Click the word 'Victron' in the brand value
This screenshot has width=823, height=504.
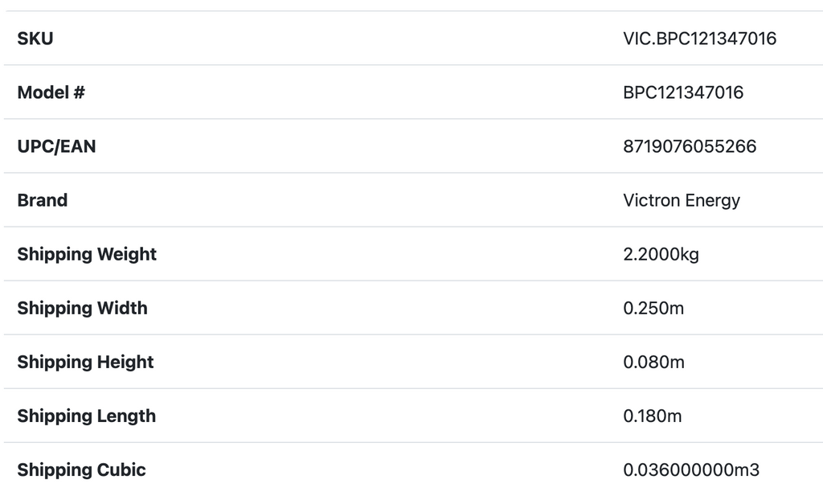(651, 200)
